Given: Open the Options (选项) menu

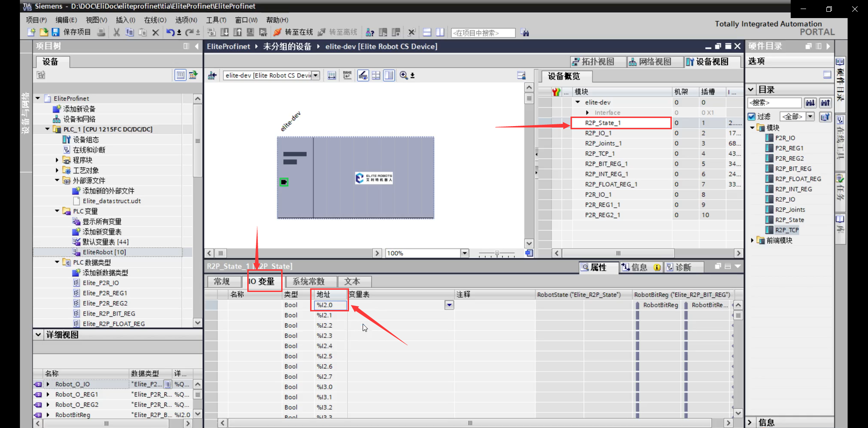Looking at the screenshot, I should click(186, 20).
